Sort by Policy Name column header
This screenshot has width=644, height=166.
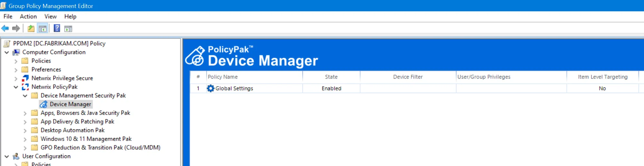click(x=254, y=77)
